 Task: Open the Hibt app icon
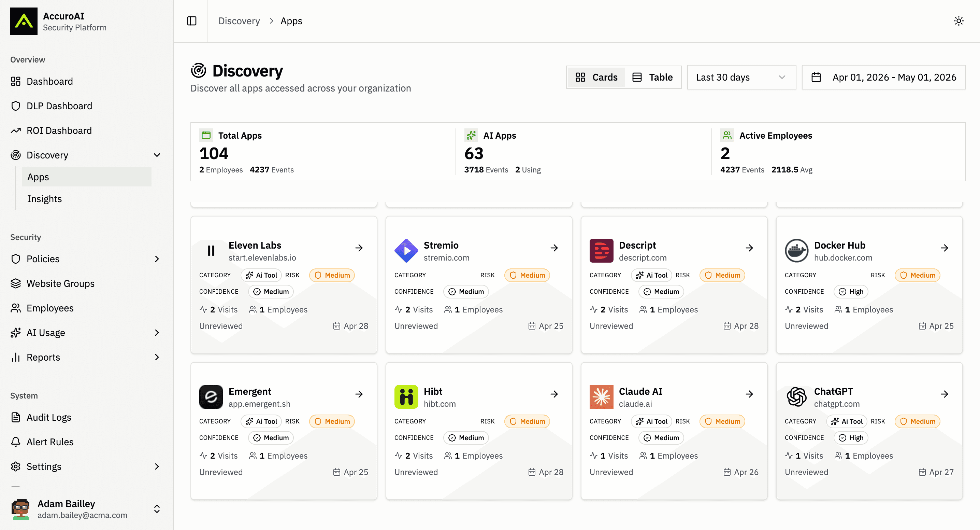[x=406, y=397]
